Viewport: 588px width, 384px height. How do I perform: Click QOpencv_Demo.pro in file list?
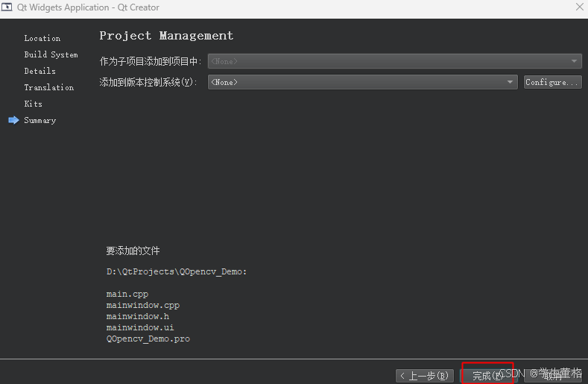(x=148, y=339)
